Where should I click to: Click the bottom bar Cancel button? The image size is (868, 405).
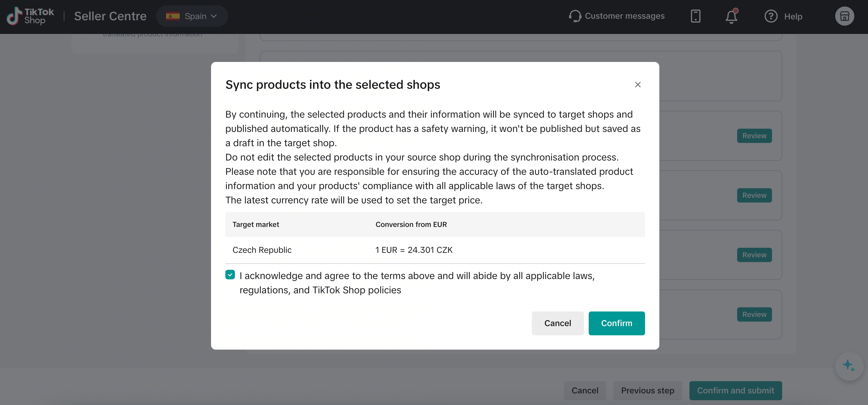click(x=585, y=390)
